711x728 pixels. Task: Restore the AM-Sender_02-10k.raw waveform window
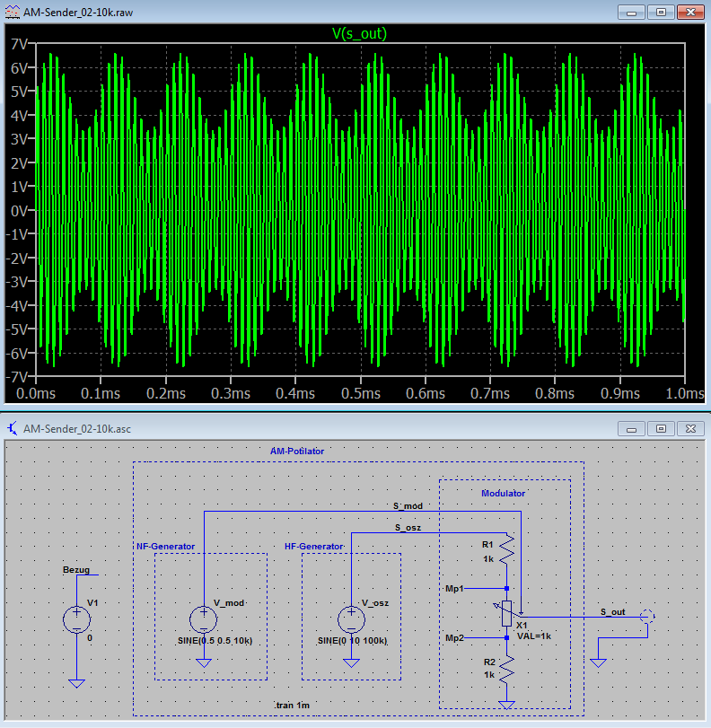[x=660, y=13]
